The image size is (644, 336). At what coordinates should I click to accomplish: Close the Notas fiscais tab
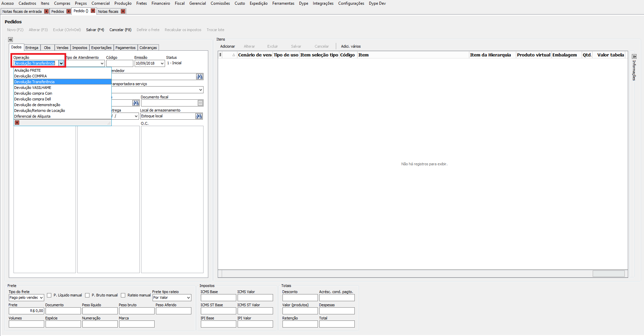[x=123, y=11]
